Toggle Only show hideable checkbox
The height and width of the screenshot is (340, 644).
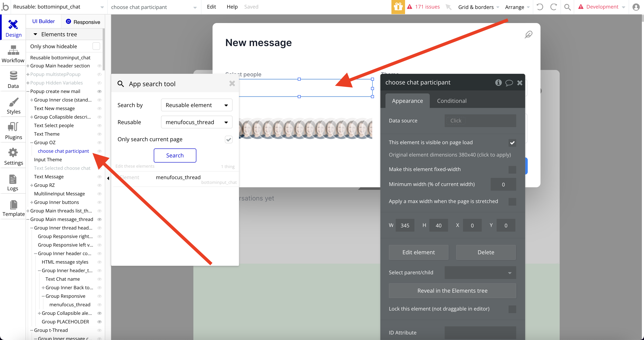tap(96, 46)
